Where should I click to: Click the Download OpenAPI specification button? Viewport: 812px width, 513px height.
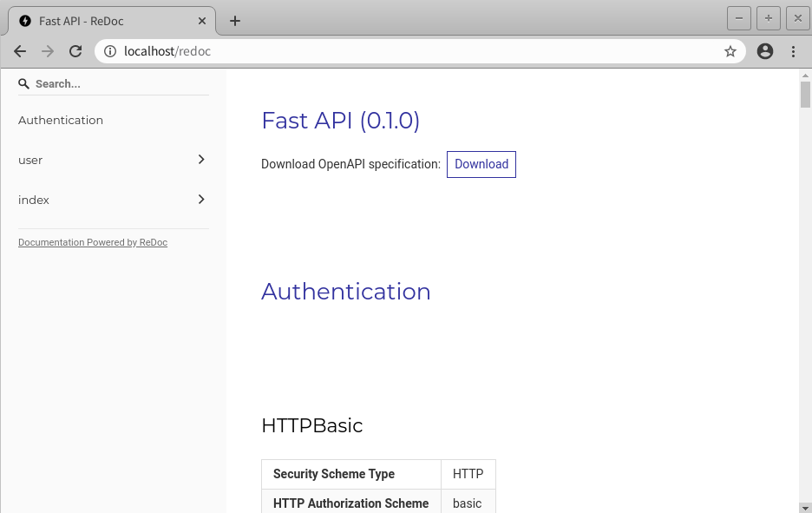click(x=481, y=164)
